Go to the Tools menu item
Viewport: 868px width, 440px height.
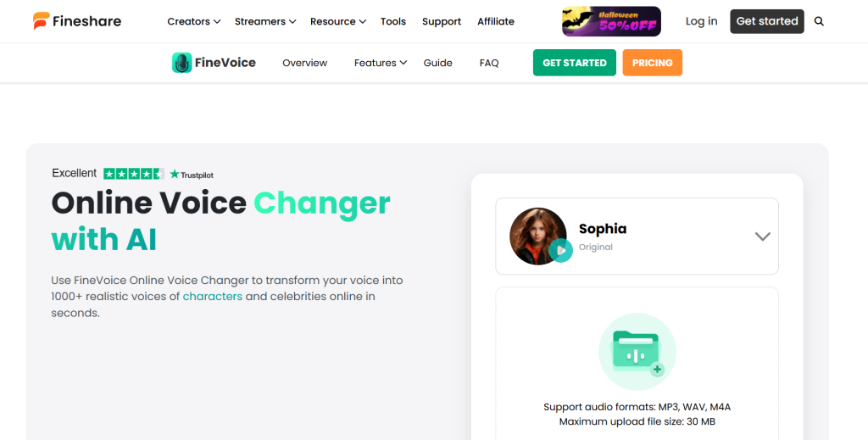pos(393,21)
